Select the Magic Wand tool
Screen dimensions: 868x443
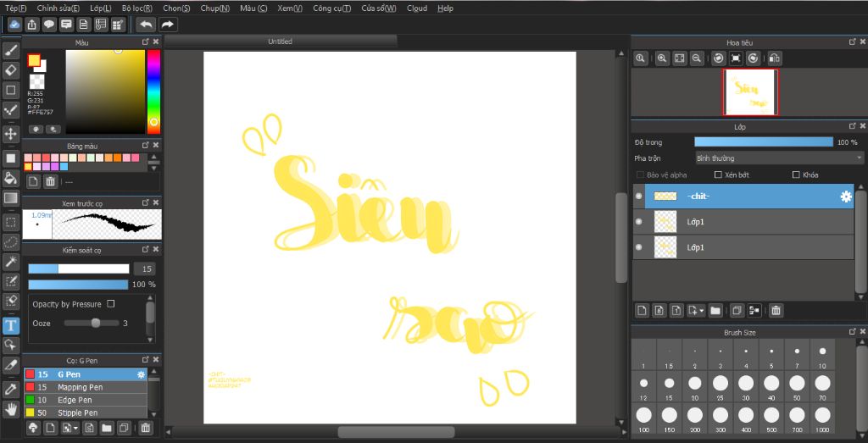pyautogui.click(x=10, y=261)
